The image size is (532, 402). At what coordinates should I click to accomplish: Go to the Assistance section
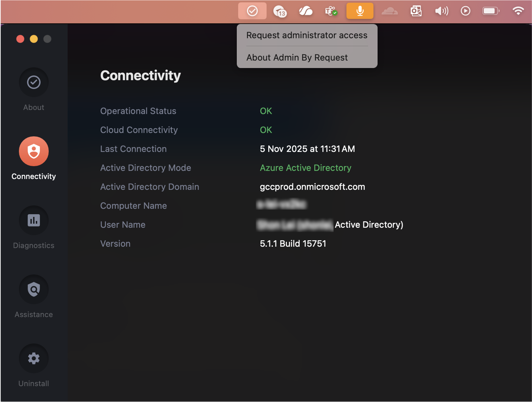click(x=34, y=289)
